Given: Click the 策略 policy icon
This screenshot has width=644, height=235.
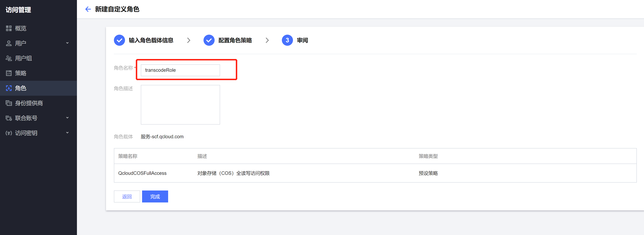Looking at the screenshot, I should (x=9, y=73).
